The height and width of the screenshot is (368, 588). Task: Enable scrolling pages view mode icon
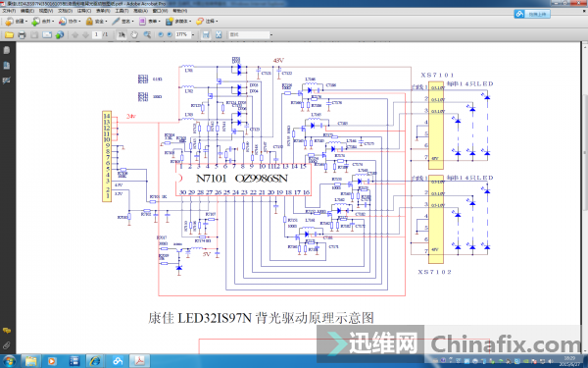tap(206, 35)
